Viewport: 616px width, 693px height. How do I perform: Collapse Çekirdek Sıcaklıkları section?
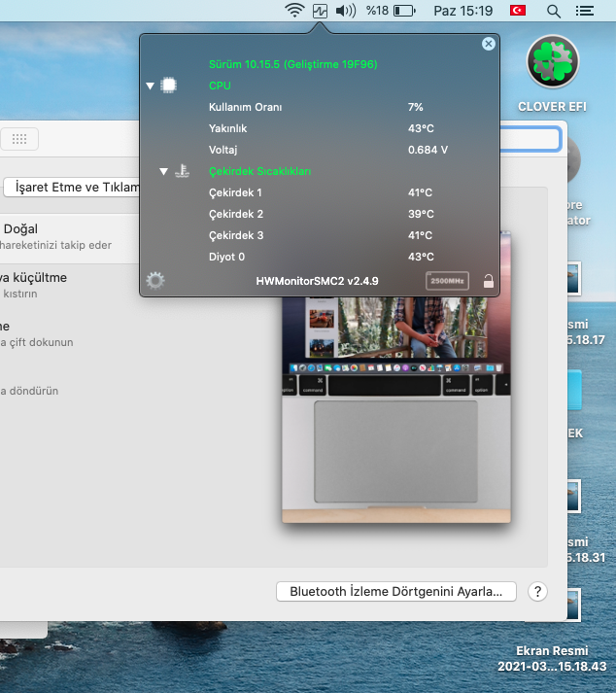click(165, 171)
